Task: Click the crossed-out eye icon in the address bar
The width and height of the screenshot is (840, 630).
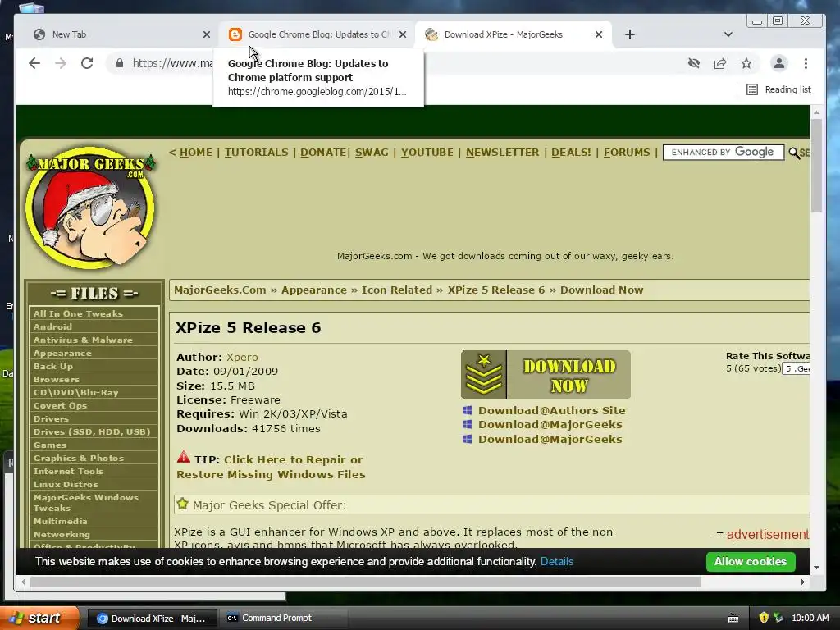Action: click(x=694, y=63)
